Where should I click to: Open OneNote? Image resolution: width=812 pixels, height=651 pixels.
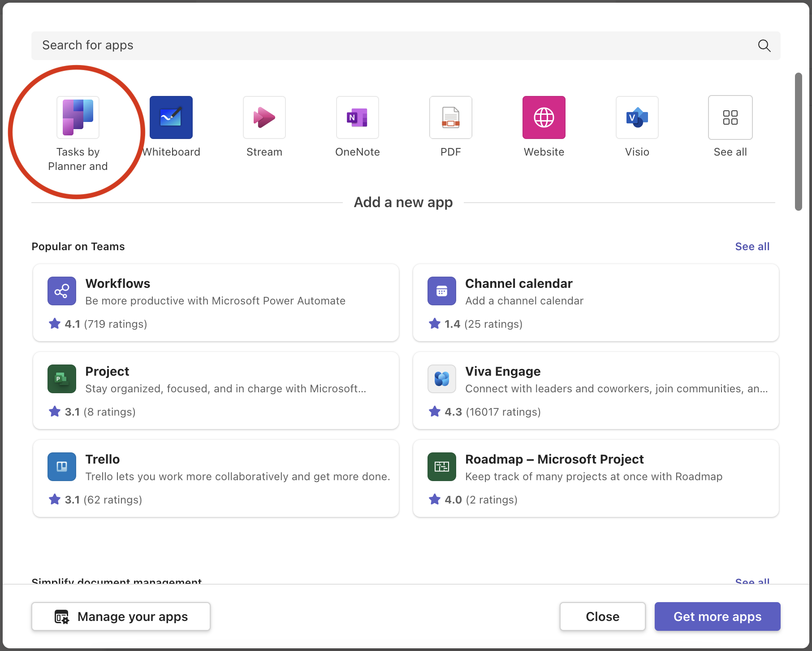[x=357, y=117]
